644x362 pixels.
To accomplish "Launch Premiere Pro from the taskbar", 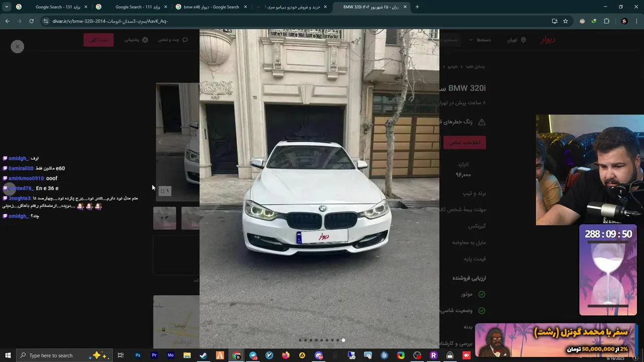I will (154, 355).
